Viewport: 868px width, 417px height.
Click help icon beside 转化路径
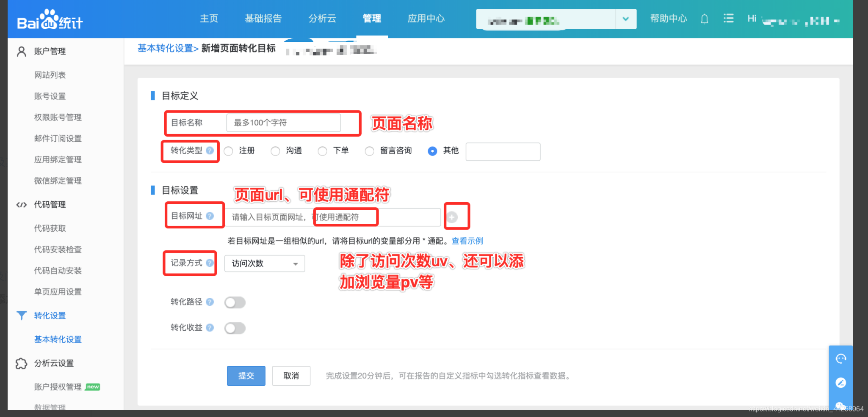click(210, 302)
